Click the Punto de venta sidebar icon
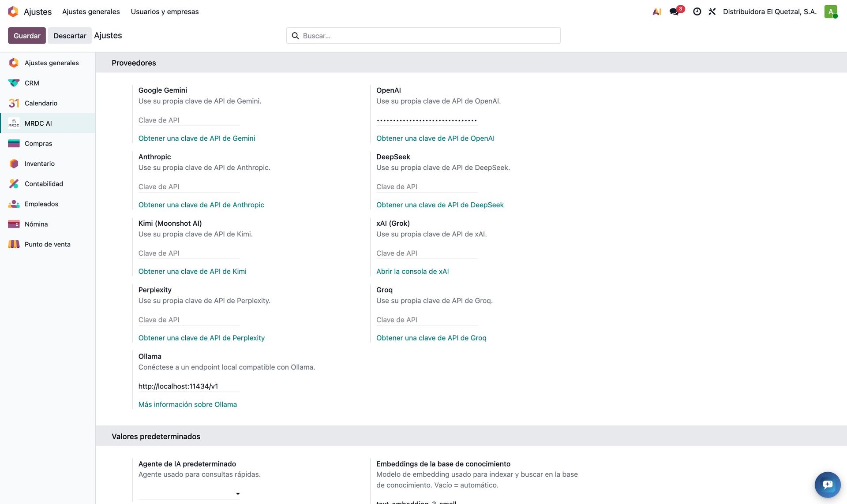 pos(14,244)
